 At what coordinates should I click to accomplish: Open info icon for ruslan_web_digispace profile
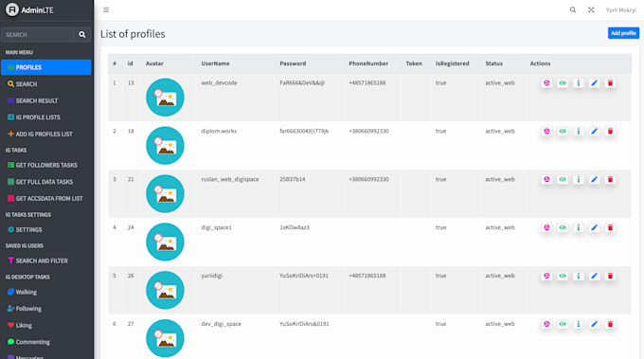coord(579,180)
